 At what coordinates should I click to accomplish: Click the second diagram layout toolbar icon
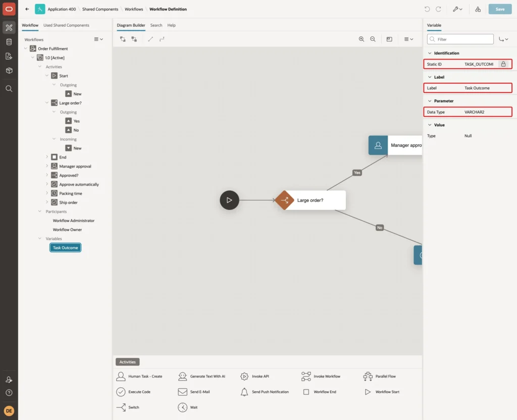point(134,39)
